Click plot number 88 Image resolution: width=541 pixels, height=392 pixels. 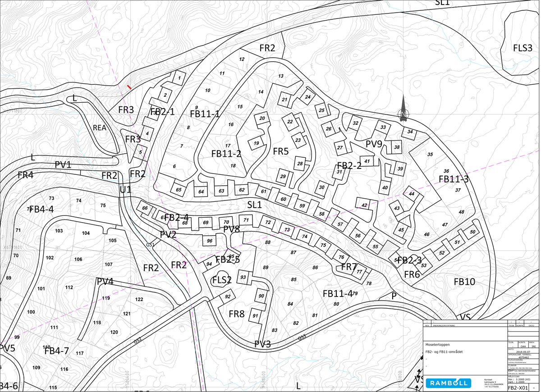(268, 242)
